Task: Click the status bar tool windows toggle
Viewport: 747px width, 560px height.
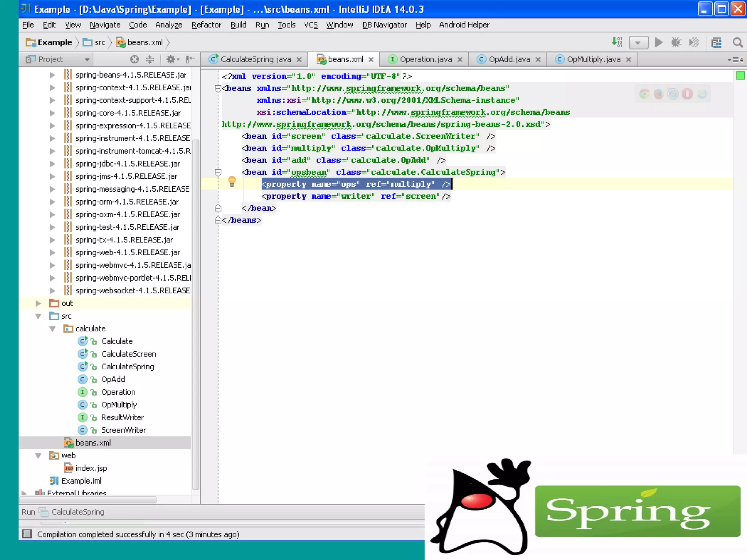Action: click(x=27, y=534)
